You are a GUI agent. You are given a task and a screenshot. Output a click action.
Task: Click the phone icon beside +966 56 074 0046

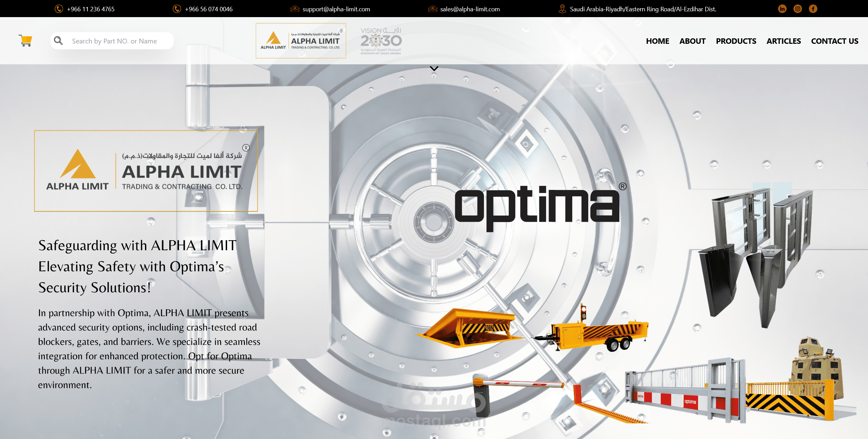point(177,9)
